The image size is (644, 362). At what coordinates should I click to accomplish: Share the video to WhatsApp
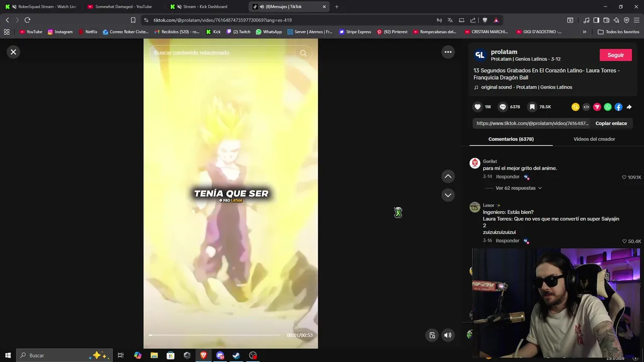pyautogui.click(x=608, y=107)
